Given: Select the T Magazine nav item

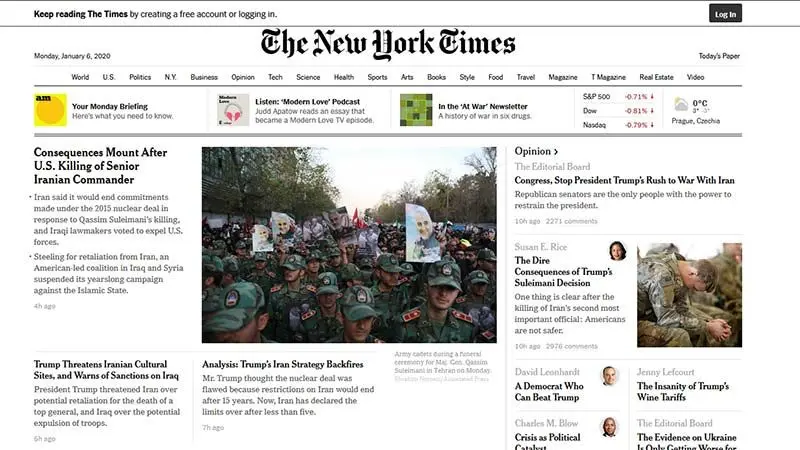Looking at the screenshot, I should coord(608,77).
